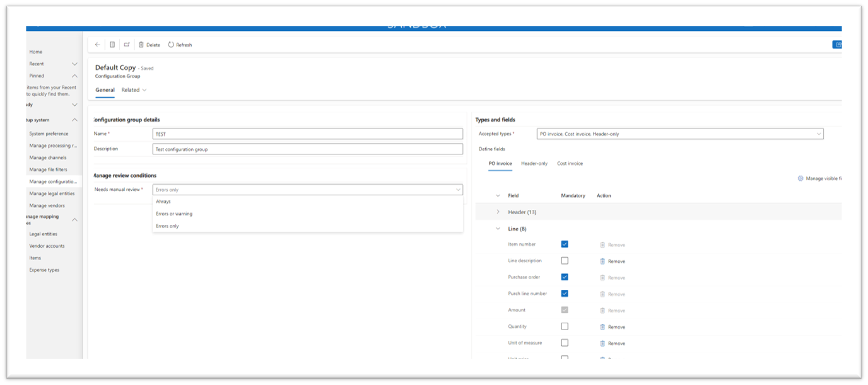Open the record details icon beside the back arrow

point(112,44)
